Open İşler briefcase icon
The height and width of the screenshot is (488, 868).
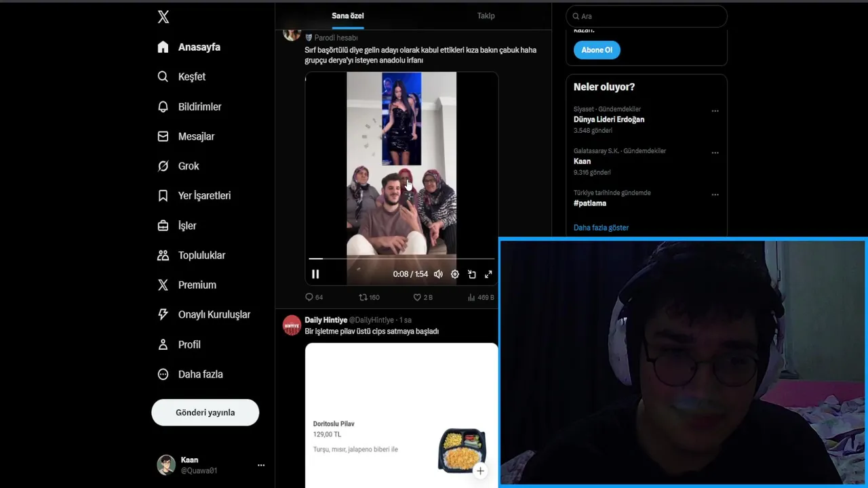[163, 226]
